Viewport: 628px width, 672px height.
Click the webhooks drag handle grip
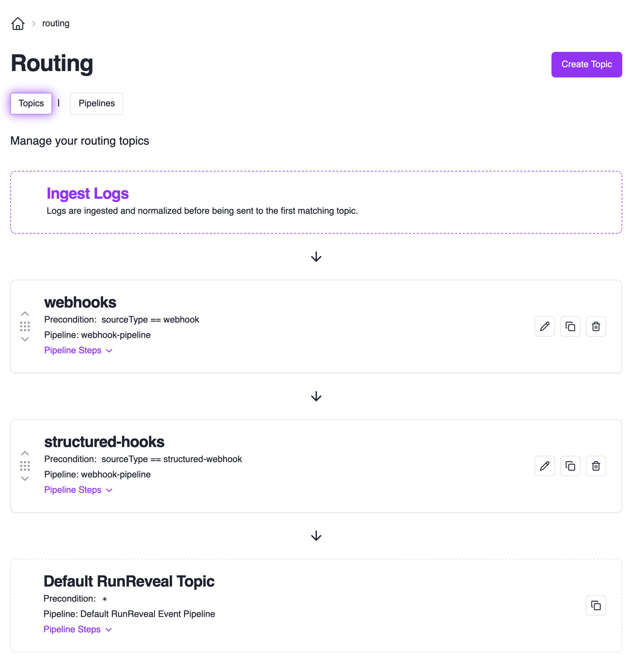point(25,326)
